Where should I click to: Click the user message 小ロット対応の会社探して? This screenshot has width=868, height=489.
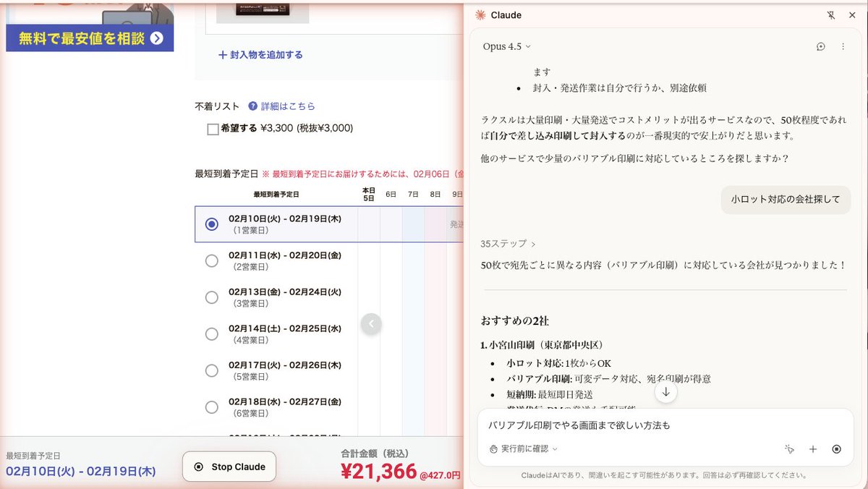[786, 199]
